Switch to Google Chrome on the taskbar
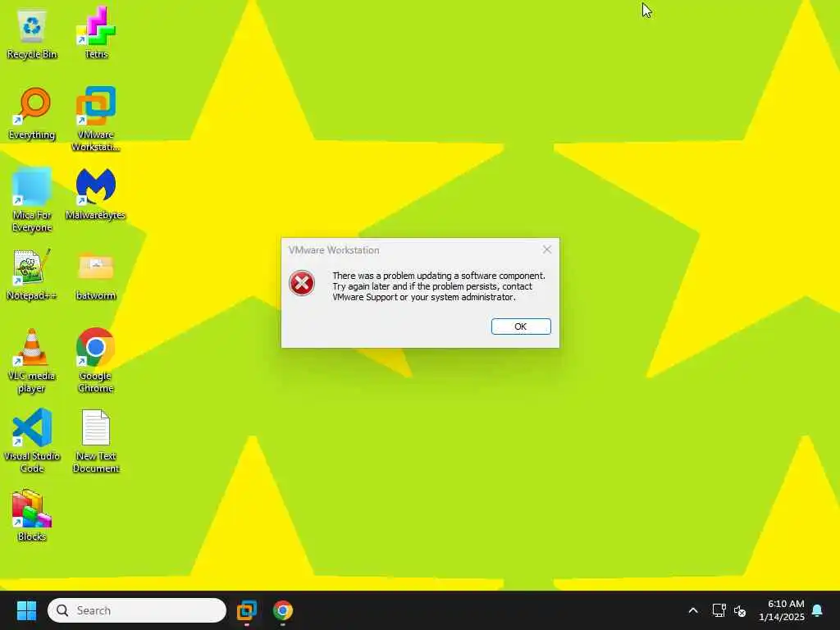Image resolution: width=840 pixels, height=630 pixels. [283, 610]
